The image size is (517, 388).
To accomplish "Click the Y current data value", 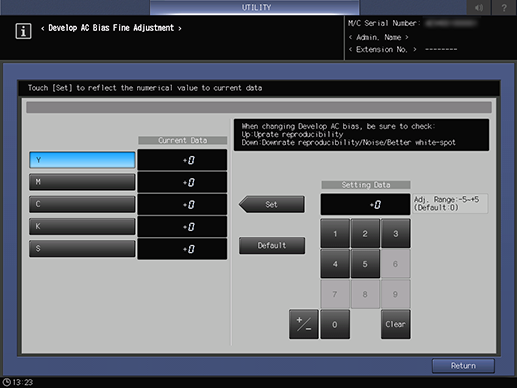I will 182,160.
